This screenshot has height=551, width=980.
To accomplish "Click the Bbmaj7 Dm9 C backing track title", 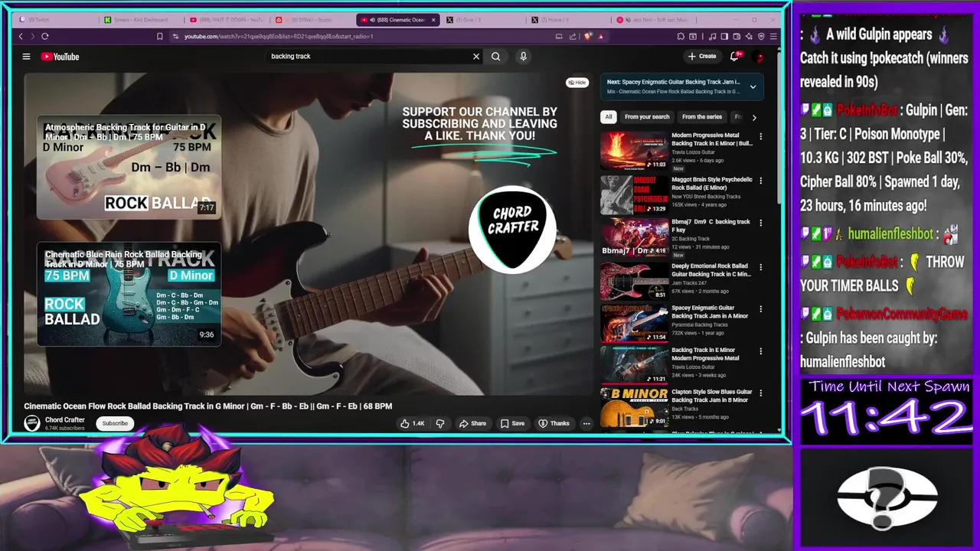I will click(710, 226).
